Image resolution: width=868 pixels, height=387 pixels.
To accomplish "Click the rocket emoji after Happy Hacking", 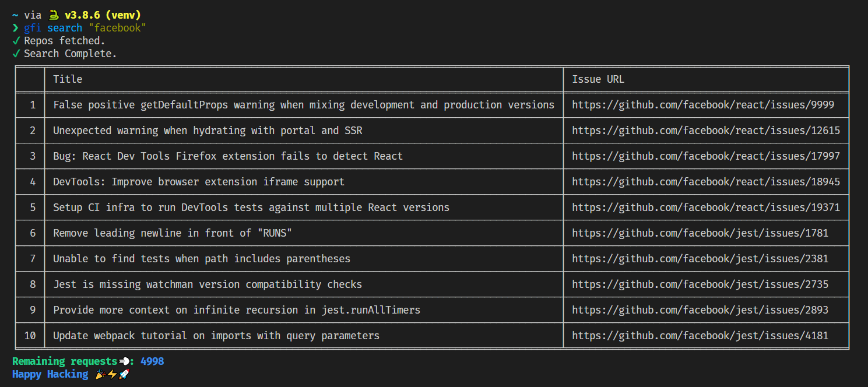I will [124, 374].
